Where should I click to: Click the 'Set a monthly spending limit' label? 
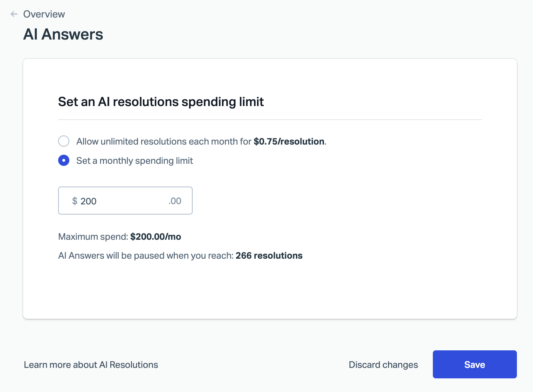[x=134, y=161]
